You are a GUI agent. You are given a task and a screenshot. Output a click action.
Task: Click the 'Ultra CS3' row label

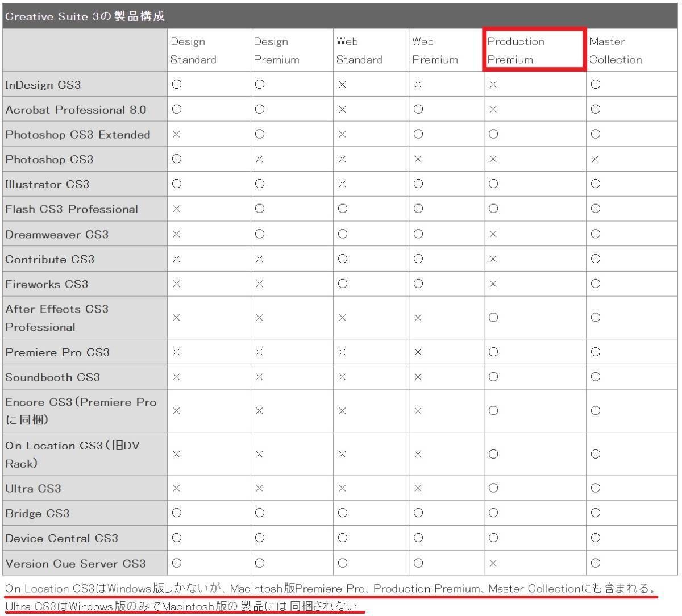[x=33, y=489]
